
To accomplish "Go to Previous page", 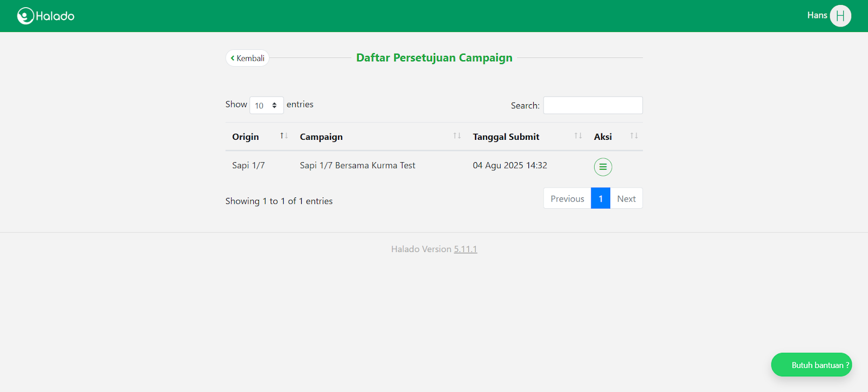I will click(567, 198).
